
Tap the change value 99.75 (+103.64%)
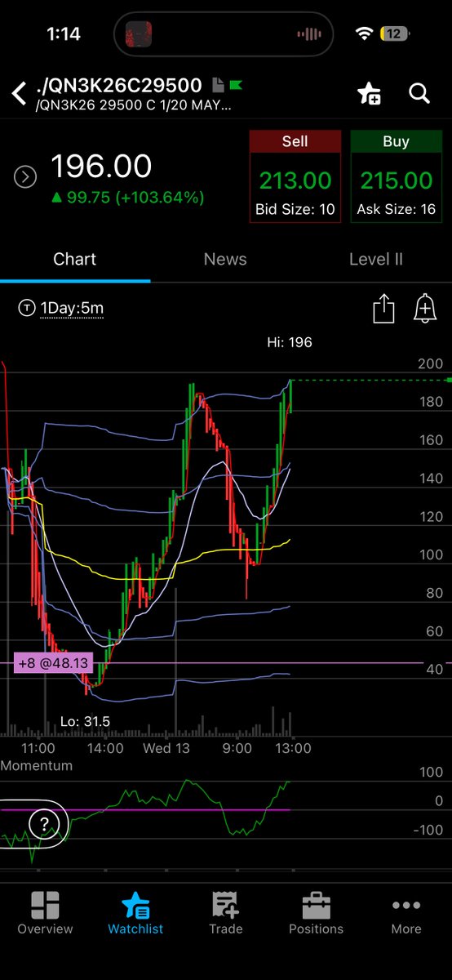click(127, 198)
